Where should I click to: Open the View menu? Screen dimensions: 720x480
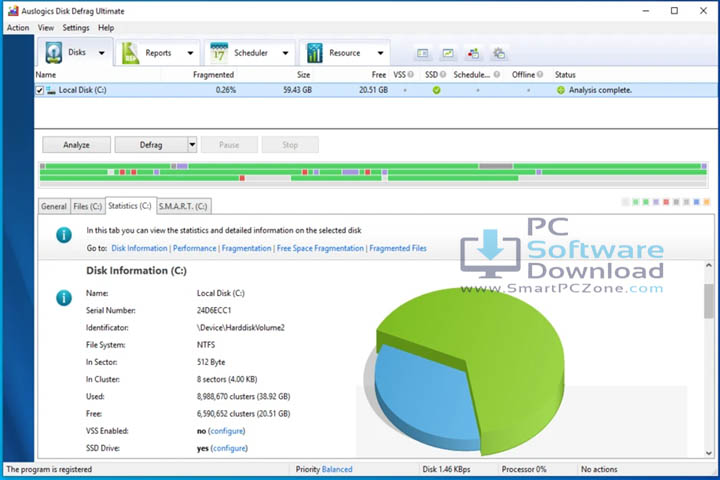45,28
